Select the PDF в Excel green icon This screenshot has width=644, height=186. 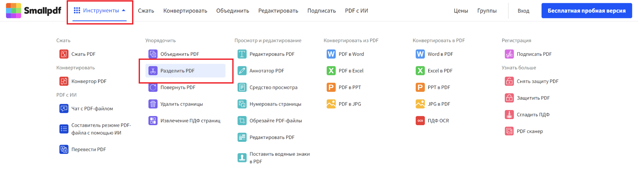click(331, 71)
